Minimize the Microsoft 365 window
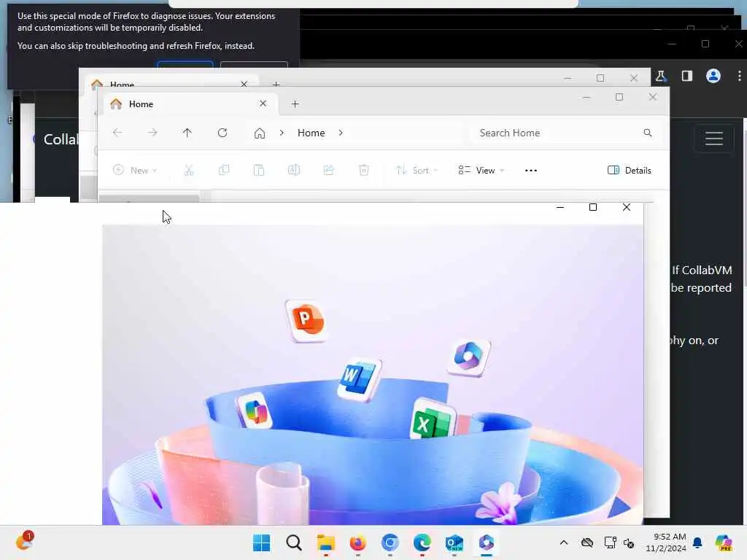Viewport: 747px width, 560px height. coord(560,207)
